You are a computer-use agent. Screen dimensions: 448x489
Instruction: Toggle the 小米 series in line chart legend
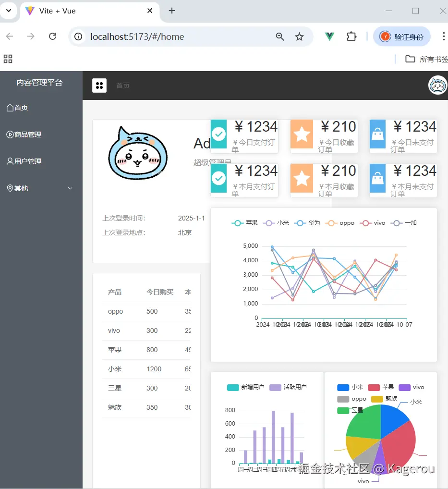[276, 223]
